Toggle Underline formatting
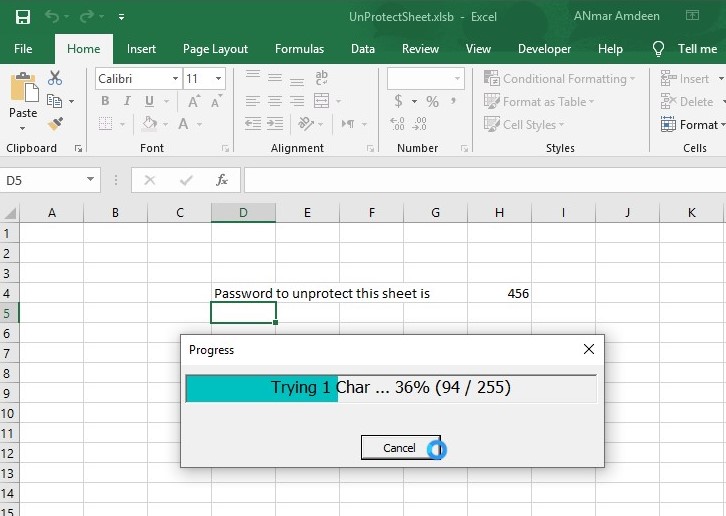Viewport: 726px width, 516px height. 148,101
